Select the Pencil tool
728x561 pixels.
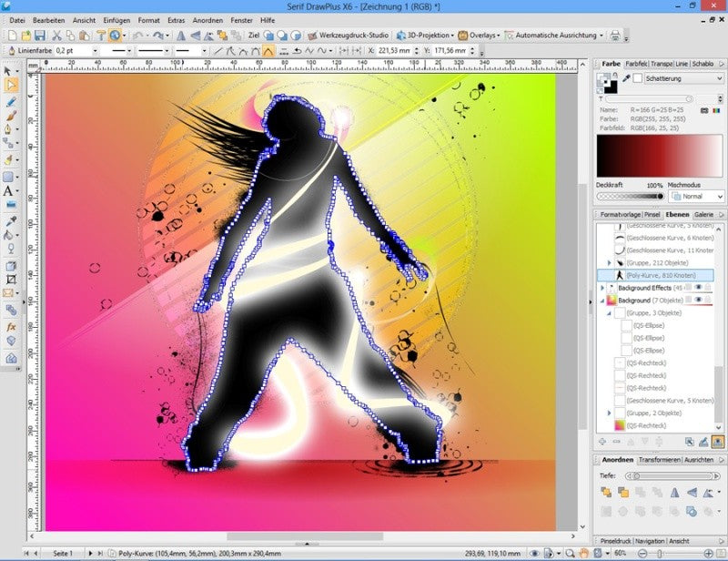[11, 101]
